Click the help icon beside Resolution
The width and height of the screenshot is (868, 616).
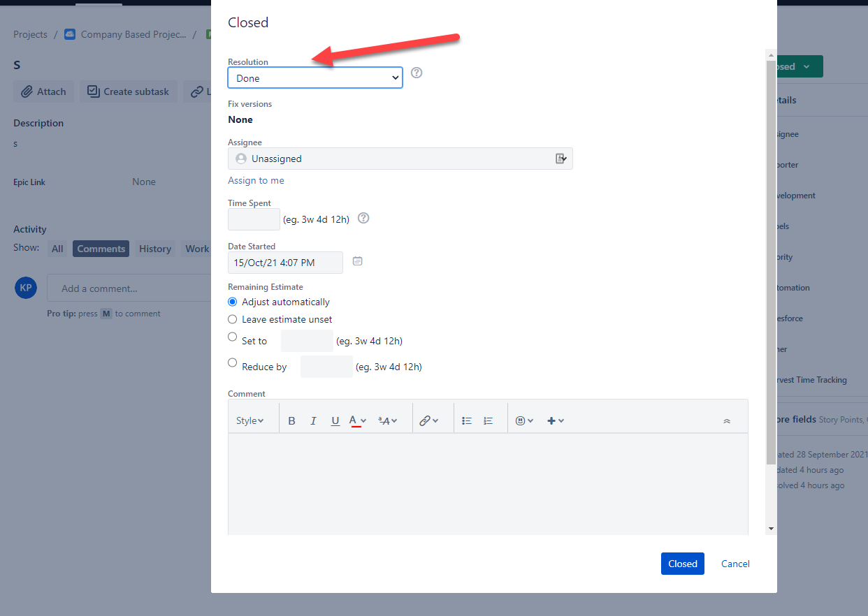pyautogui.click(x=417, y=73)
